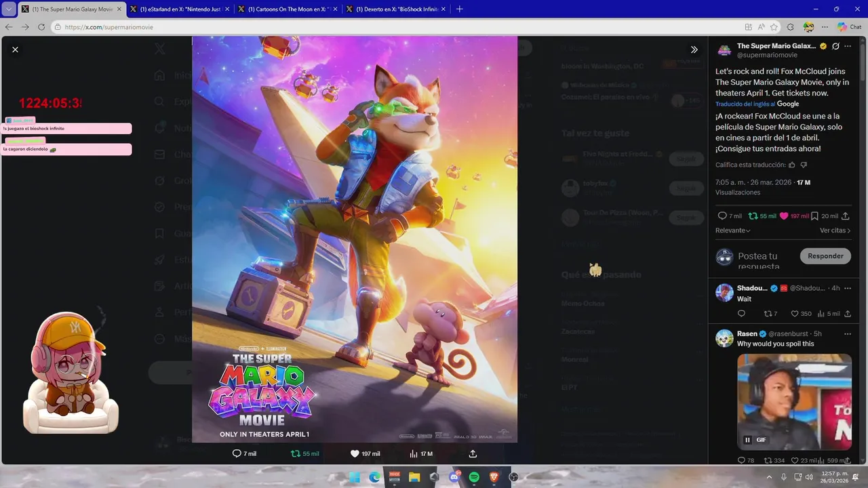The height and width of the screenshot is (488, 868).
Task: Close the Dexerto en X tab
Action: click(x=444, y=9)
